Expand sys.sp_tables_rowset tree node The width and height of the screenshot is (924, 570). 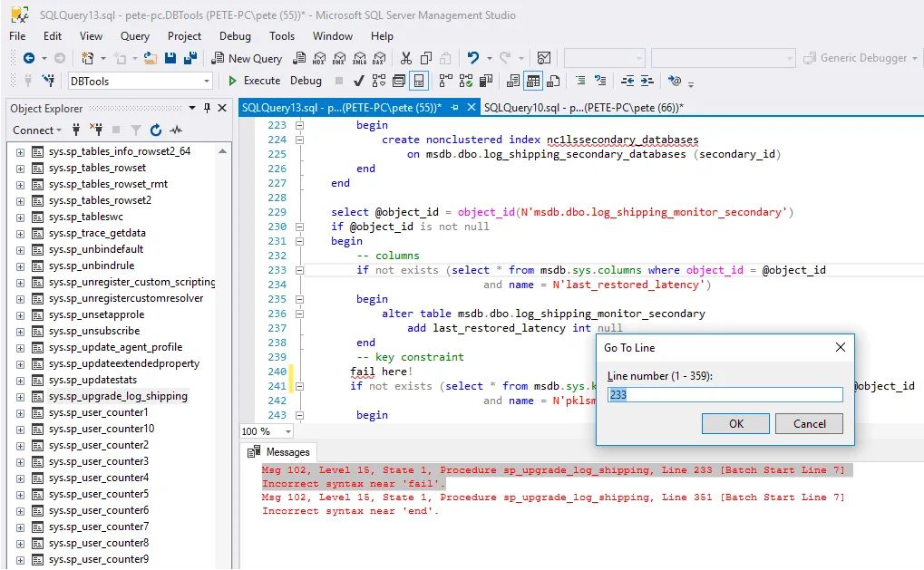tap(20, 169)
